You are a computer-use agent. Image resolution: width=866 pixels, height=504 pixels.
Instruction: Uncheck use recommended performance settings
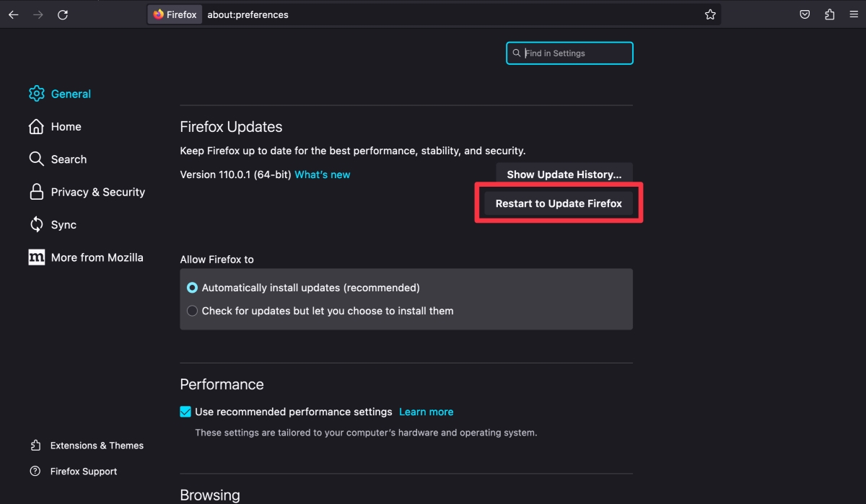[185, 411]
